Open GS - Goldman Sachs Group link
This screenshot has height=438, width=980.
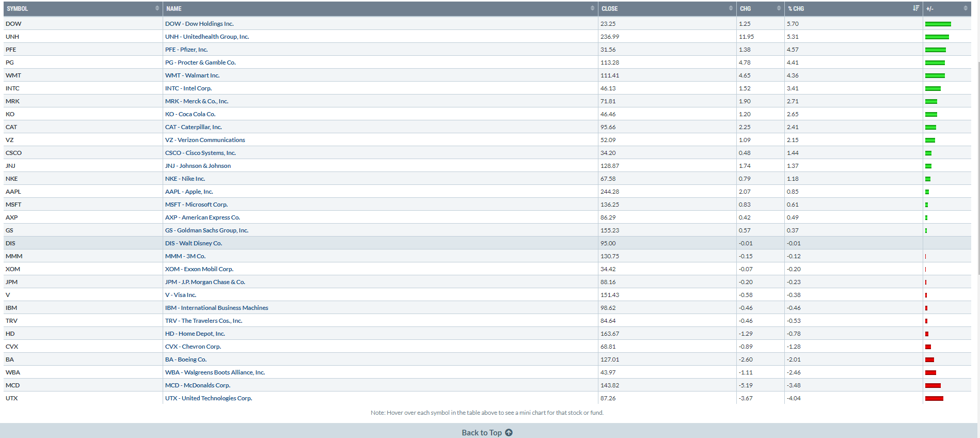click(x=207, y=230)
